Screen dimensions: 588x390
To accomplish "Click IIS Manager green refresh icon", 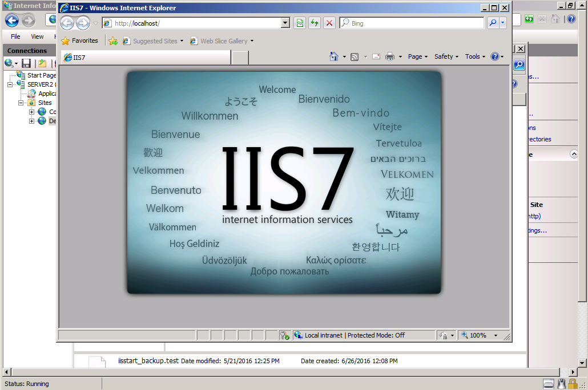I will tap(529, 19).
